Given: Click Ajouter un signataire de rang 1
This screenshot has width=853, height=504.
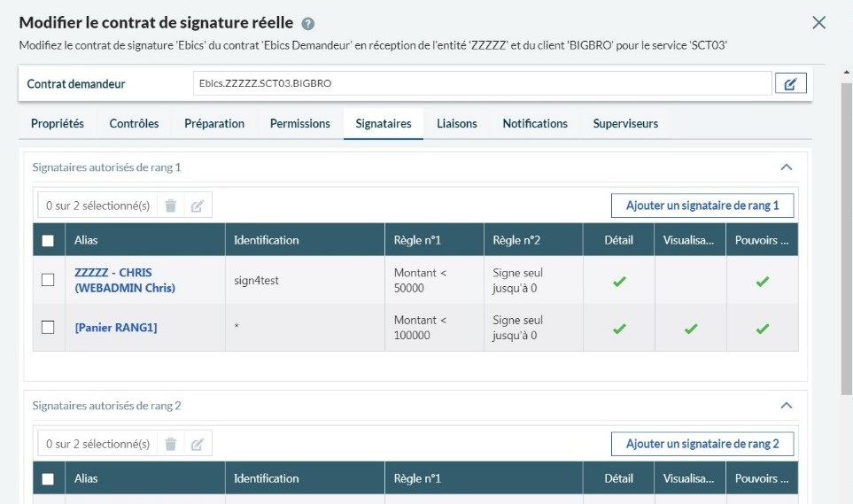Looking at the screenshot, I should click(x=702, y=205).
